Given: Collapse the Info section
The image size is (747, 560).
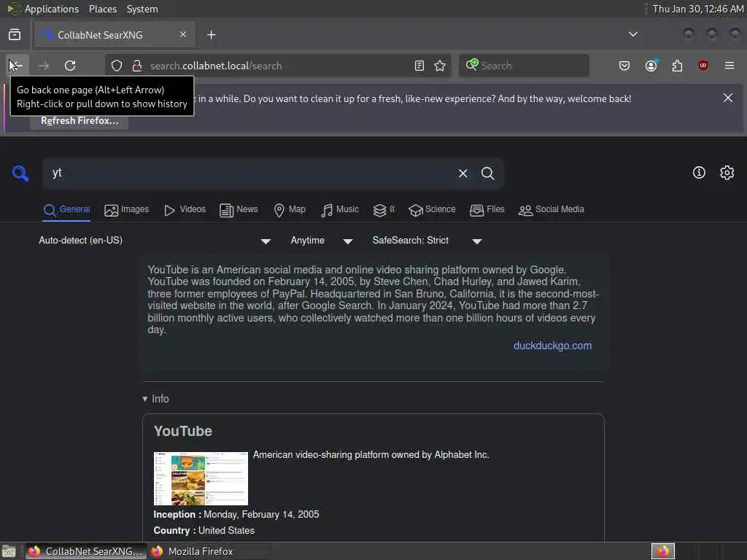Looking at the screenshot, I should (x=156, y=399).
